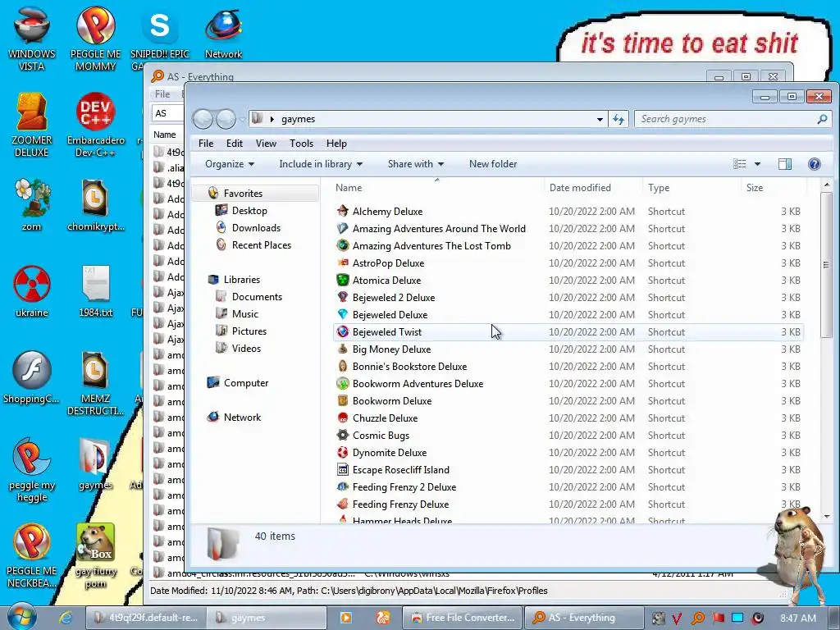This screenshot has width=840, height=630.
Task: Select the Amazing Adventures Around The World icon
Action: coord(342,228)
